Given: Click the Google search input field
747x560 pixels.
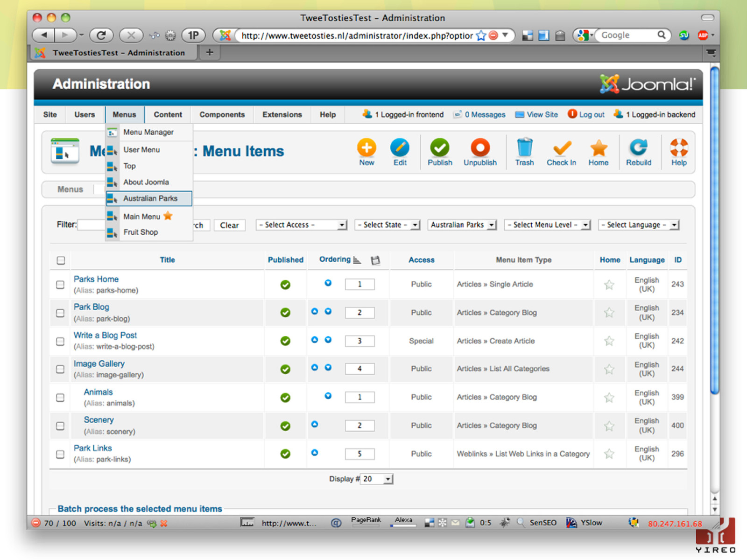Looking at the screenshot, I should point(628,35).
